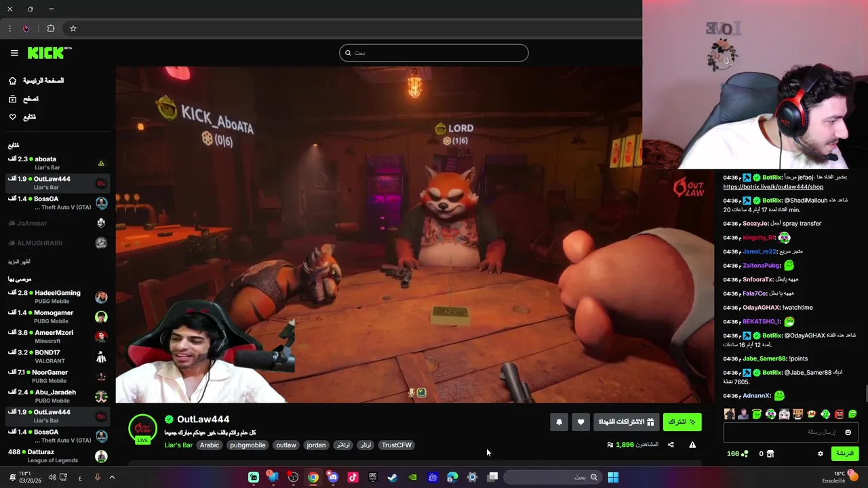Click the Liar's Bar category link
Screen dimensions: 868x488
click(x=178, y=445)
